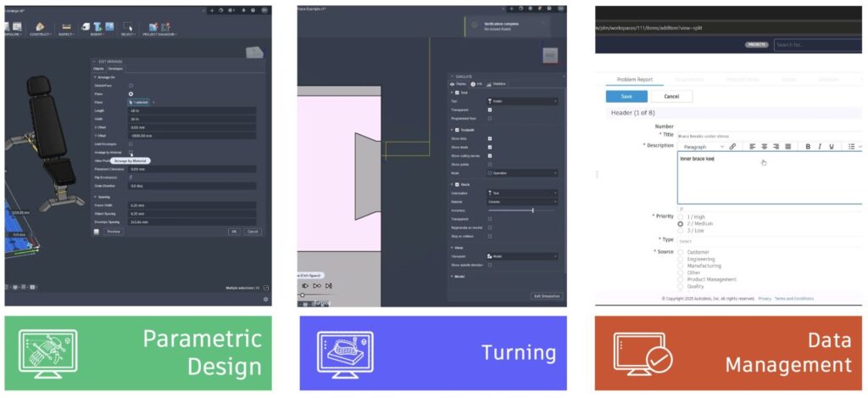Click the settings gear in arrange window corner
The height and width of the screenshot is (398, 868).
(265, 299)
